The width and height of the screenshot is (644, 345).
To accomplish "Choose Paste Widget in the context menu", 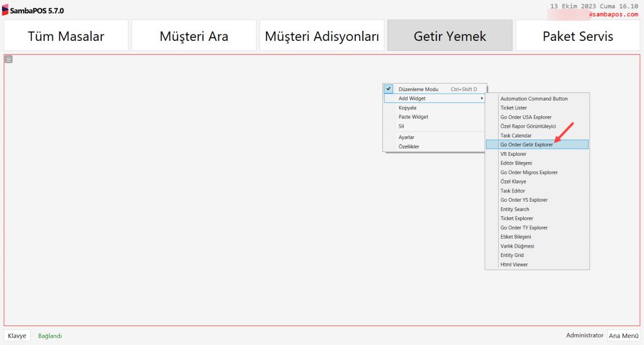I will coord(413,117).
